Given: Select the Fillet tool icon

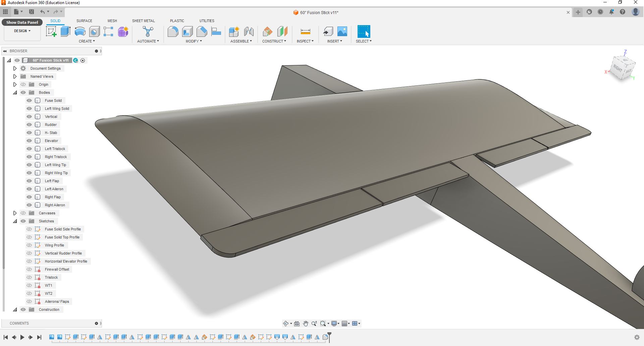Looking at the screenshot, I should coord(173,32).
